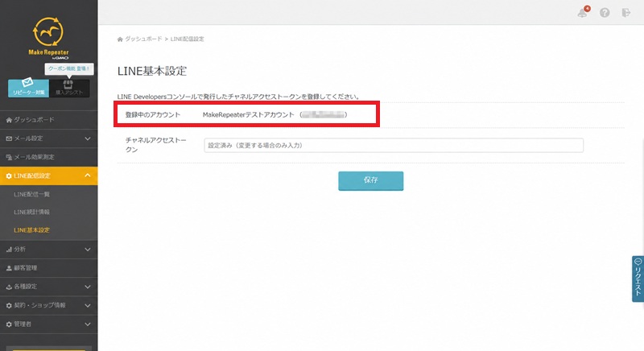Expand the 管理者 chevron
The image size is (644, 351).
[88, 324]
